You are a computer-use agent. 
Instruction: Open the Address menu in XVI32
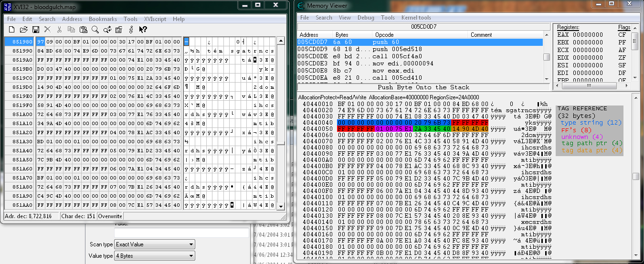click(x=72, y=19)
